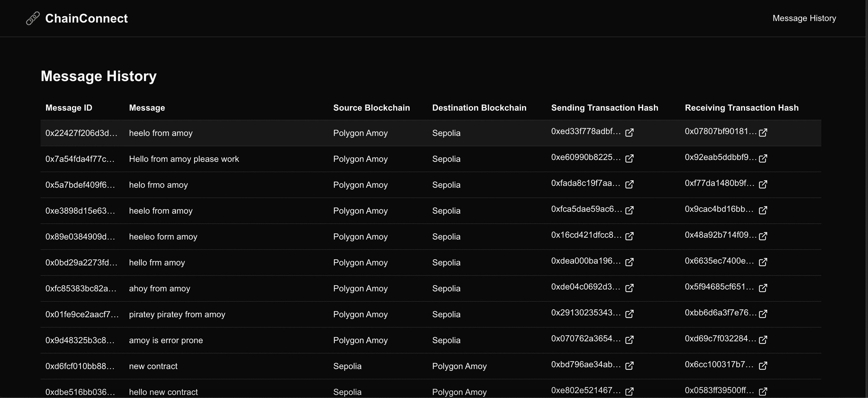Select message ID 0x0bd29a2273fd

pyautogui.click(x=81, y=263)
